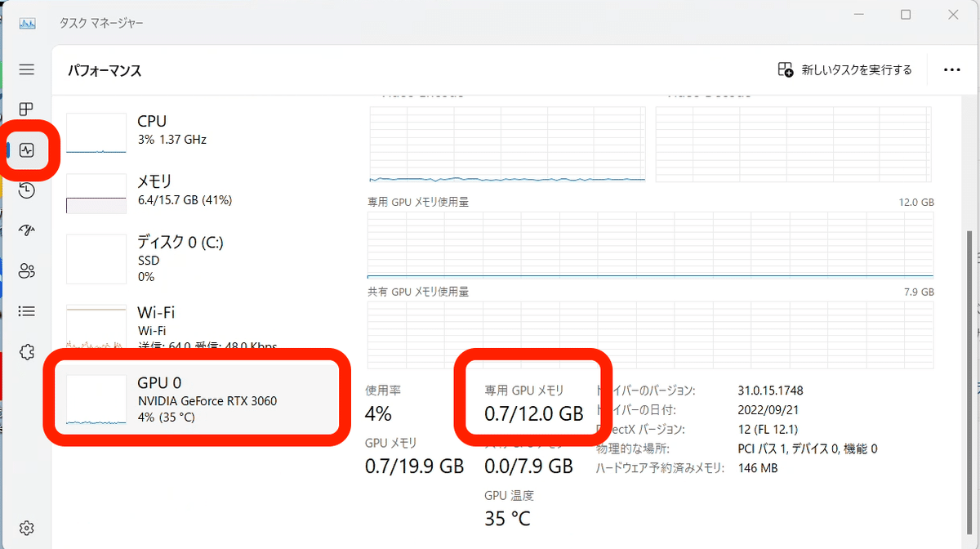This screenshot has height=549, width=980.
Task: Open the hamburger navigation menu
Action: click(x=26, y=69)
